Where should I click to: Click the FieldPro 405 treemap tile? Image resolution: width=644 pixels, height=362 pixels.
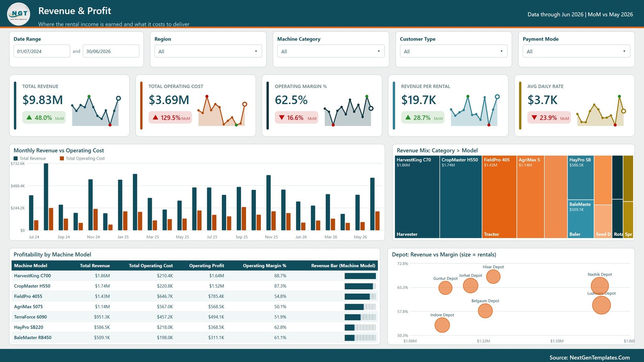click(x=500, y=197)
